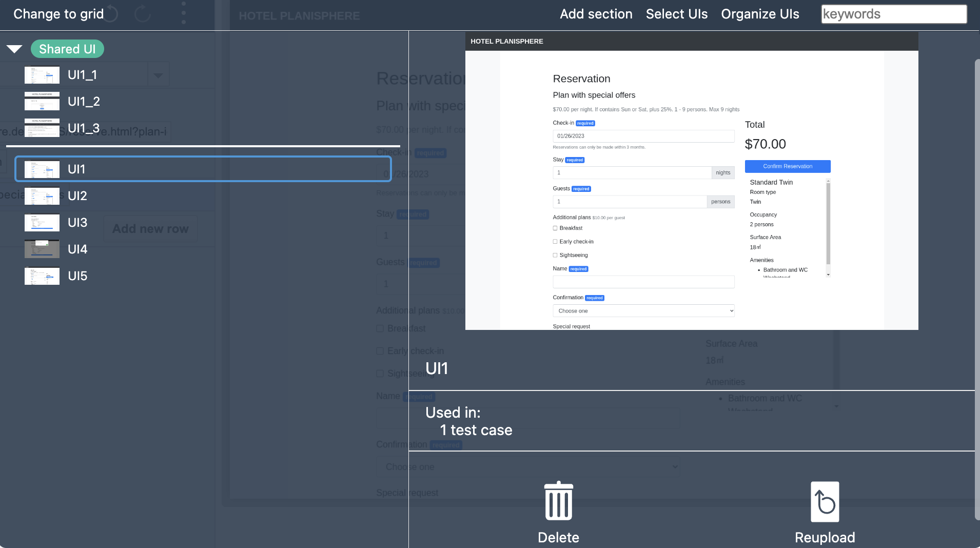Select the UI1_1 item
This screenshot has width=980, height=548.
pyautogui.click(x=82, y=75)
